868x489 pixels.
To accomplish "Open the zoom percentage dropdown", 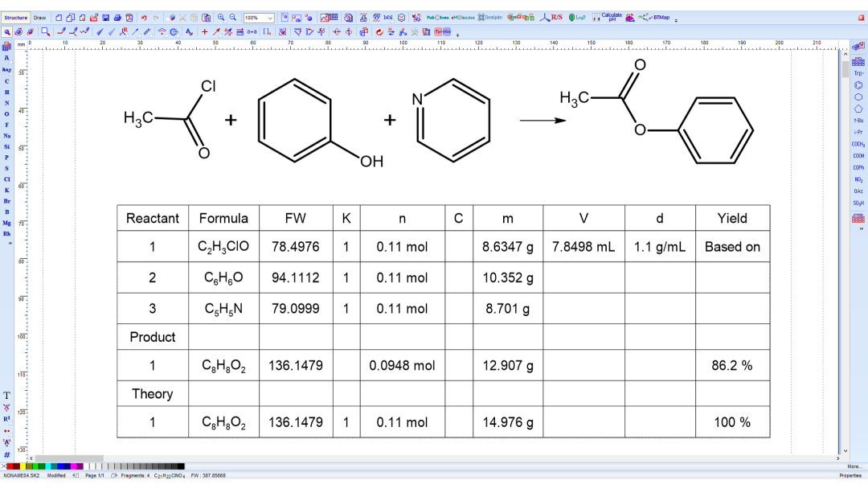I will click(x=258, y=15).
